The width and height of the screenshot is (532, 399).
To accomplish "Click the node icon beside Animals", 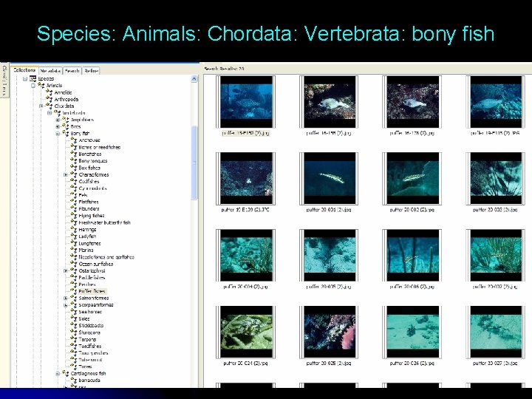I will pos(41,85).
